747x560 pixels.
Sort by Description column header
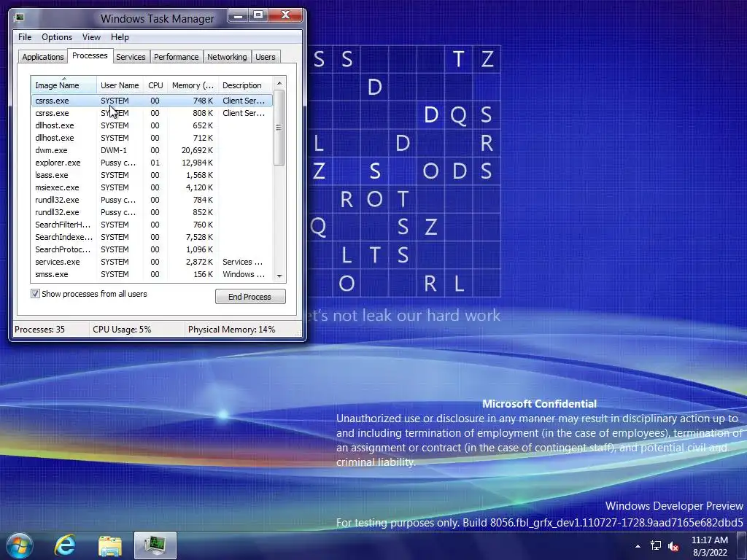coord(245,85)
